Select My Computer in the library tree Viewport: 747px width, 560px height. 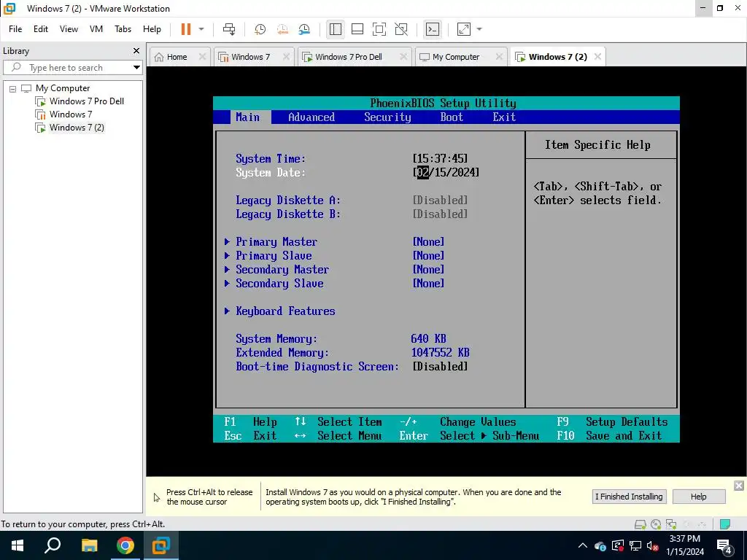click(63, 88)
